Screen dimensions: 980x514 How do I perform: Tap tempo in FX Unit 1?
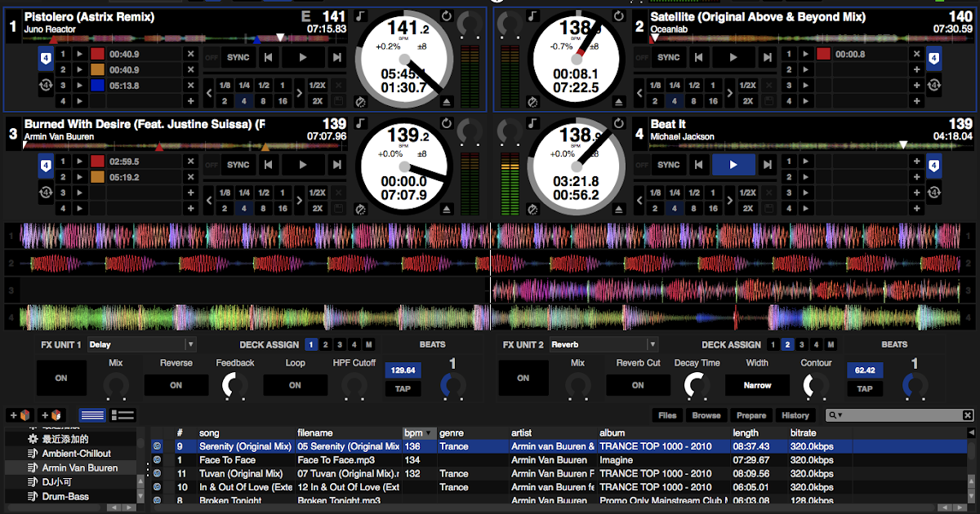(403, 389)
